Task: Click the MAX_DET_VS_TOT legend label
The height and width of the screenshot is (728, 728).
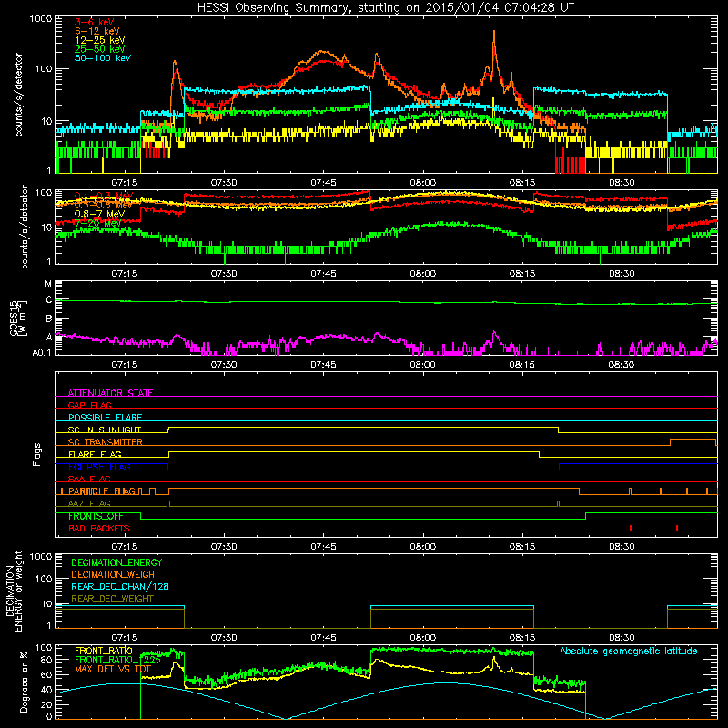Action: tap(113, 669)
